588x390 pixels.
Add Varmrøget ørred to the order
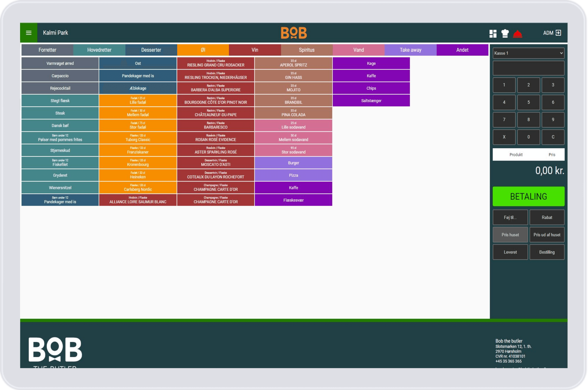click(x=60, y=63)
